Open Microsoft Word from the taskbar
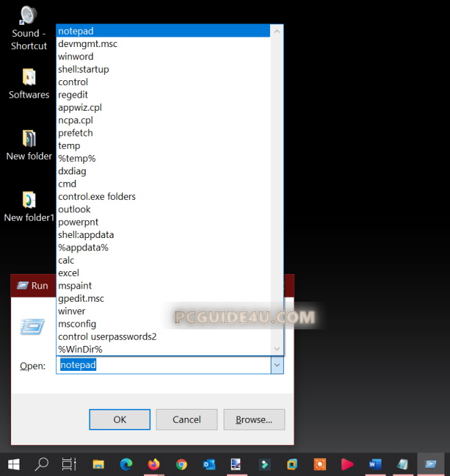450x476 pixels. point(375,464)
